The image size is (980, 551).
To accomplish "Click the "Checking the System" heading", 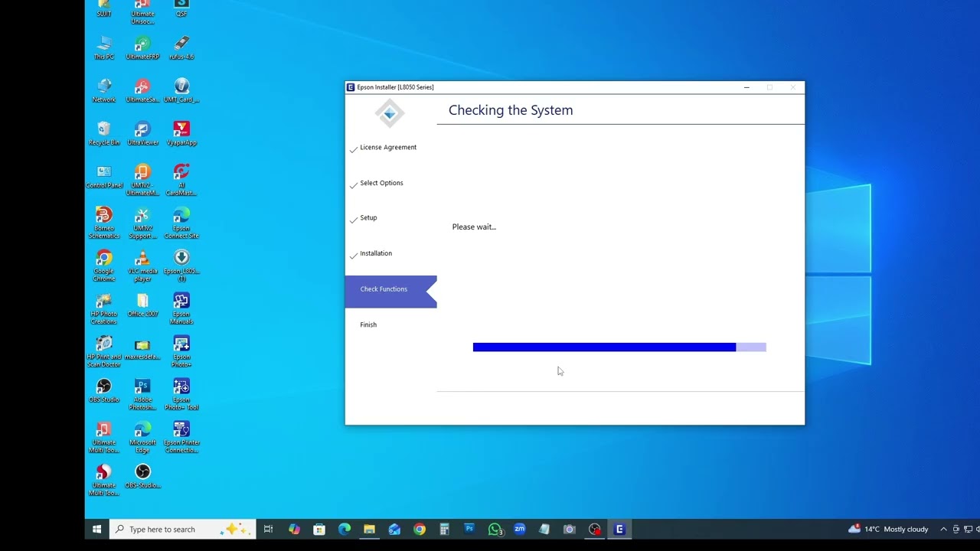I will point(511,110).
